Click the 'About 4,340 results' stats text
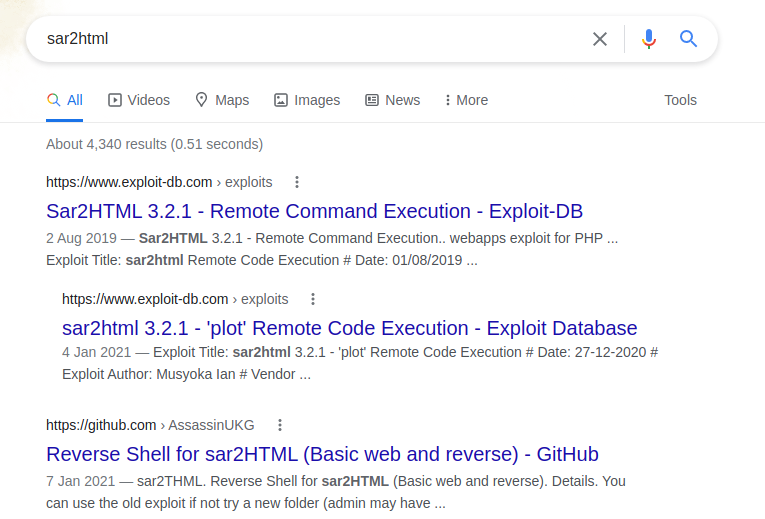This screenshot has height=519, width=765. (154, 144)
